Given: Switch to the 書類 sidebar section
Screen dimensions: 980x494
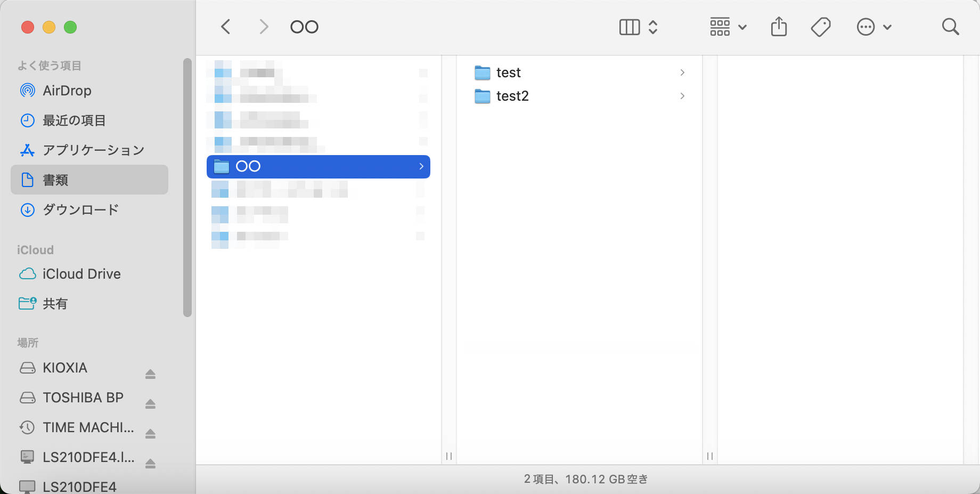Looking at the screenshot, I should pyautogui.click(x=55, y=180).
